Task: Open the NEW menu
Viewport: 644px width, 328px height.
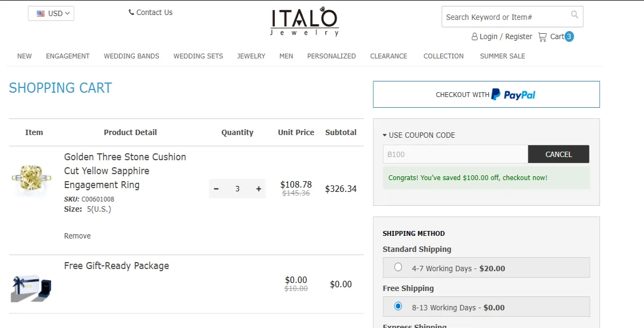Action: (x=24, y=56)
